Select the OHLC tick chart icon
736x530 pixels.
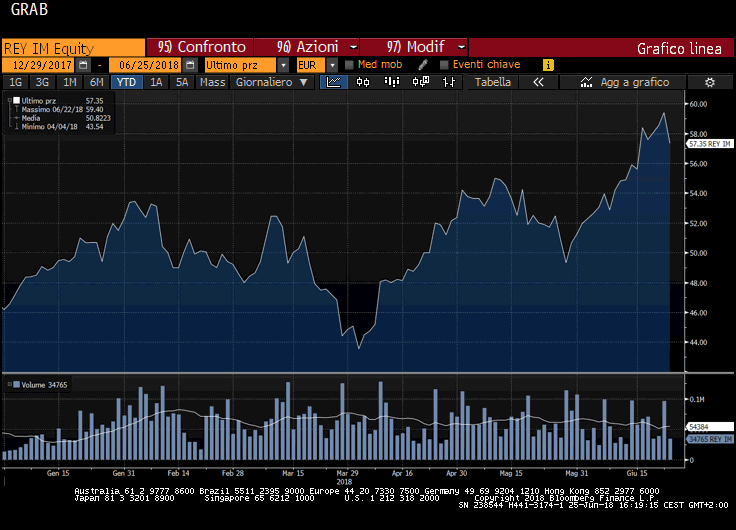[x=449, y=82]
